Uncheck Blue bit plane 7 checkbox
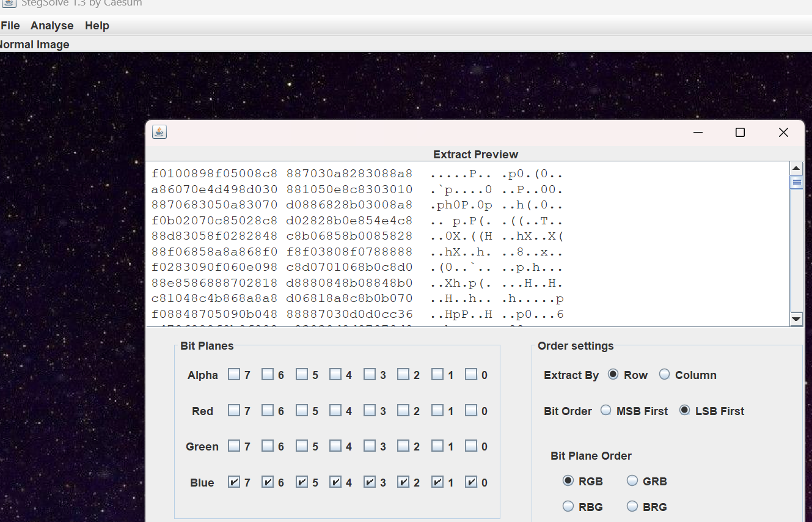This screenshot has width=812, height=522. pyautogui.click(x=234, y=482)
